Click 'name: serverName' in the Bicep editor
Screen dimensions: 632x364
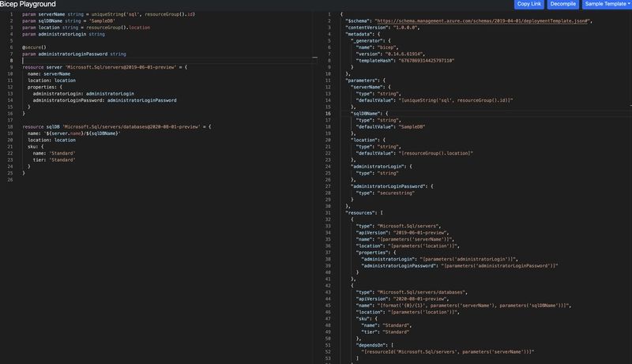(x=49, y=73)
